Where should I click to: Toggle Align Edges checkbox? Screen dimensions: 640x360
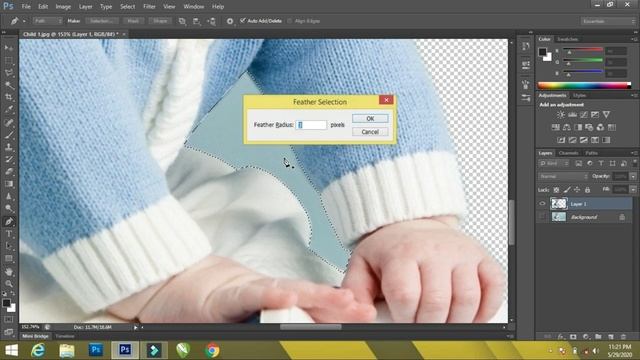click(x=290, y=21)
